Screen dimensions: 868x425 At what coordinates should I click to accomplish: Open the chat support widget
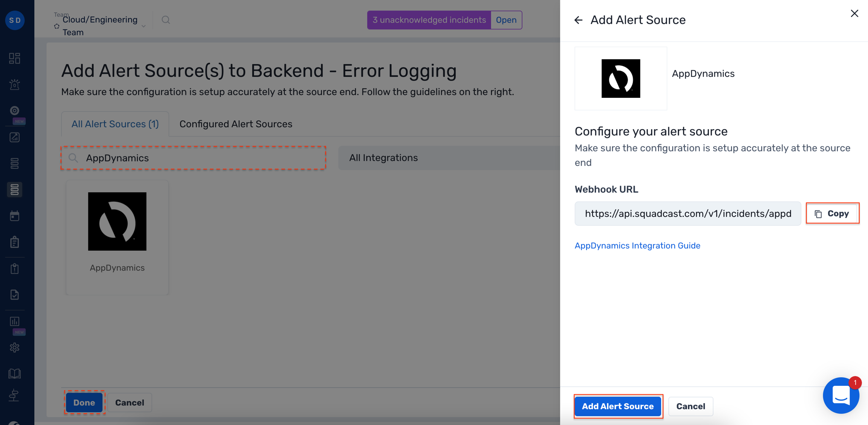841,395
